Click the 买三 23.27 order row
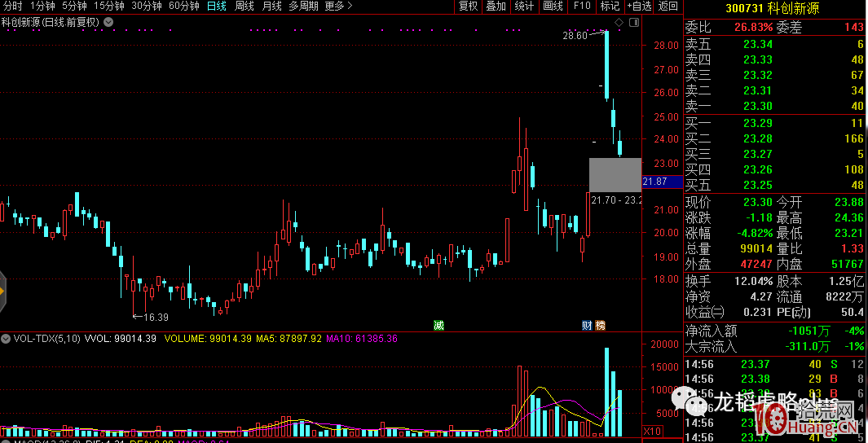 [775, 154]
